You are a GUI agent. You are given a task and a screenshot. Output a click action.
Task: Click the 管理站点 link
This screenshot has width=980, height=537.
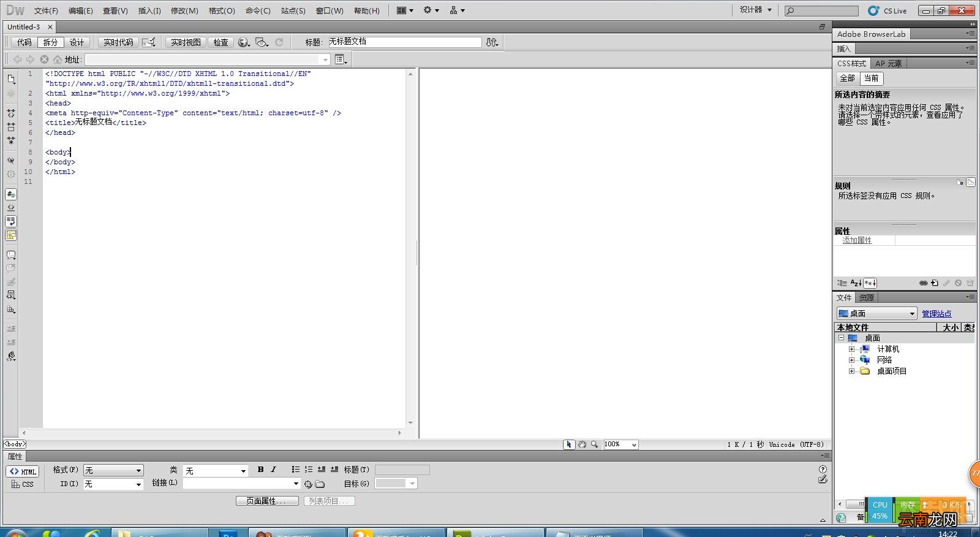click(937, 314)
